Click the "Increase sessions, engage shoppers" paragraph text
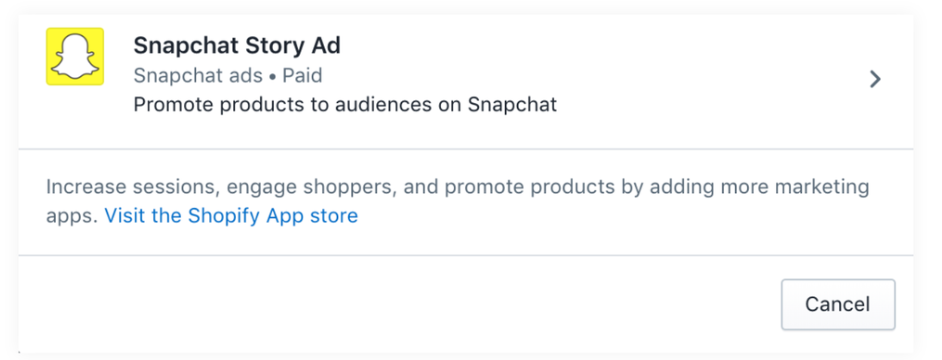This screenshot has width=942, height=360. (x=457, y=201)
